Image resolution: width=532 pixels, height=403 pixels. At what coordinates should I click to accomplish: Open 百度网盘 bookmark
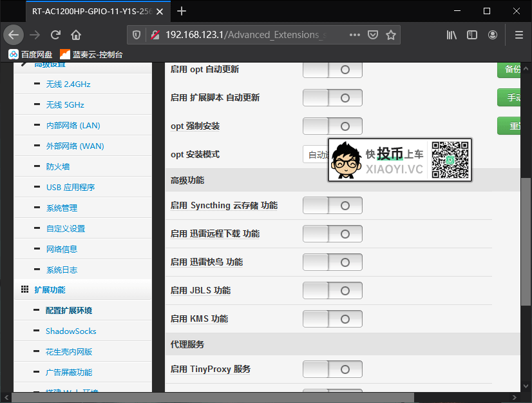30,54
